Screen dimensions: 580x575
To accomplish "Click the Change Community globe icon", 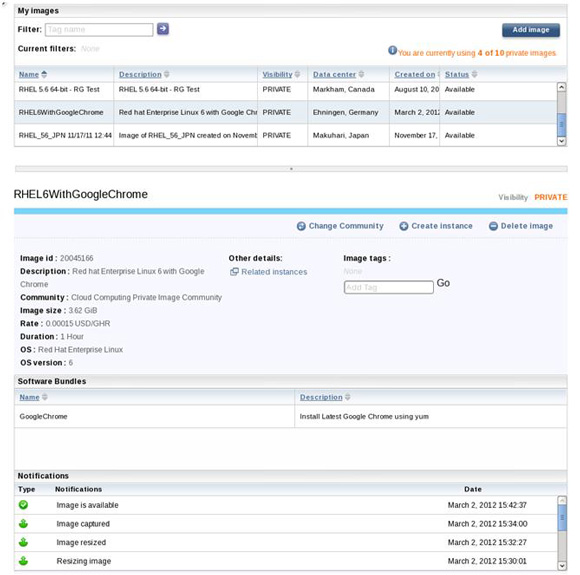I will click(x=301, y=226).
